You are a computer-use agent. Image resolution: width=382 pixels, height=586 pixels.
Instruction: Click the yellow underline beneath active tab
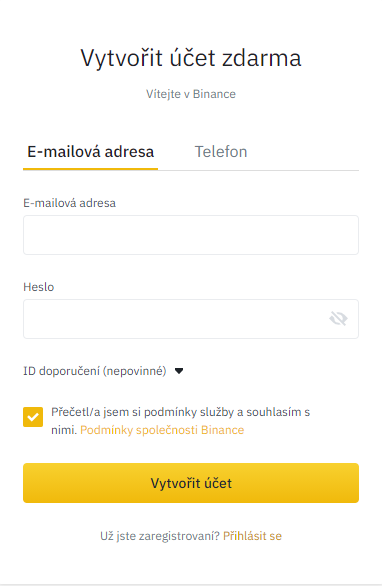(90, 169)
